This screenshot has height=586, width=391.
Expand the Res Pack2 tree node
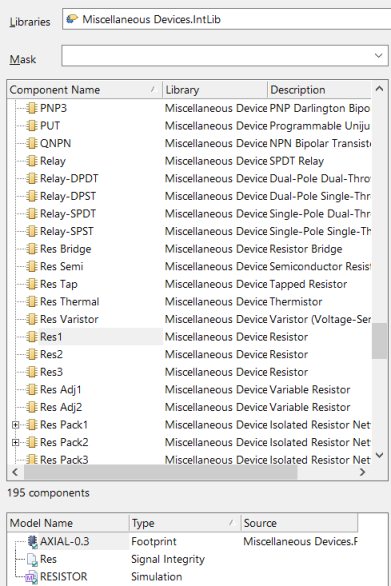tap(15, 442)
